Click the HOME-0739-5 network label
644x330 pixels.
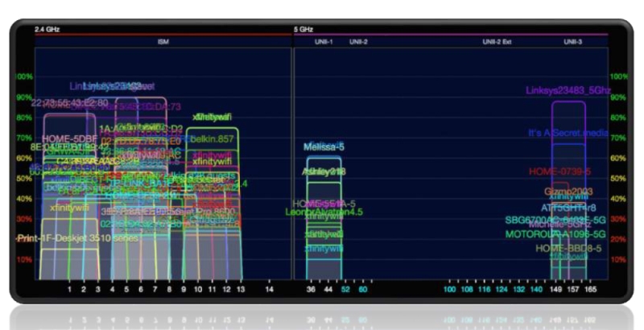pos(559,171)
